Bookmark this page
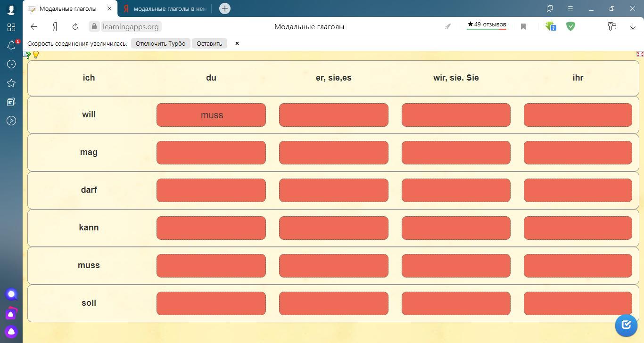 click(523, 27)
